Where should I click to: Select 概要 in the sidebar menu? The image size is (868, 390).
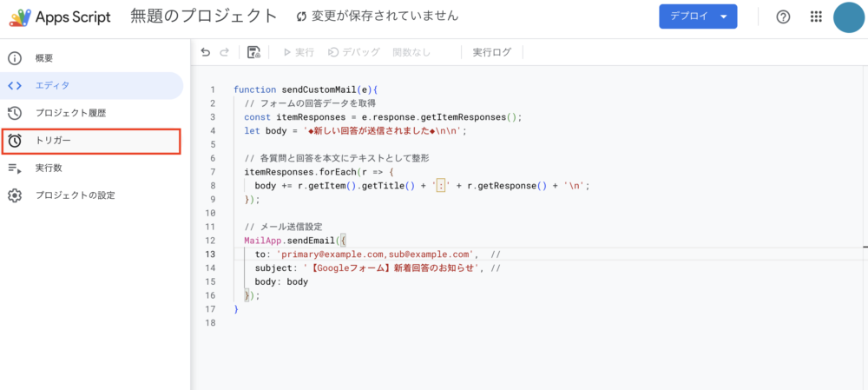(44, 58)
